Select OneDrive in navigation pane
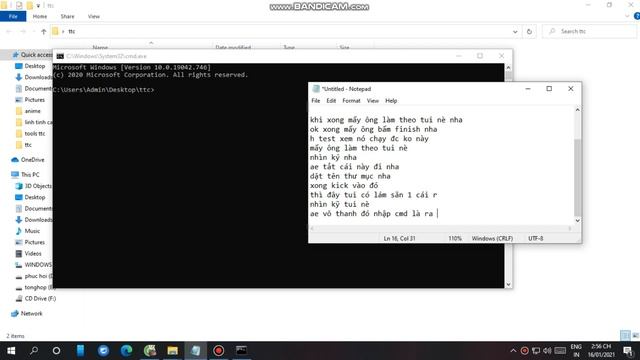 point(28,160)
